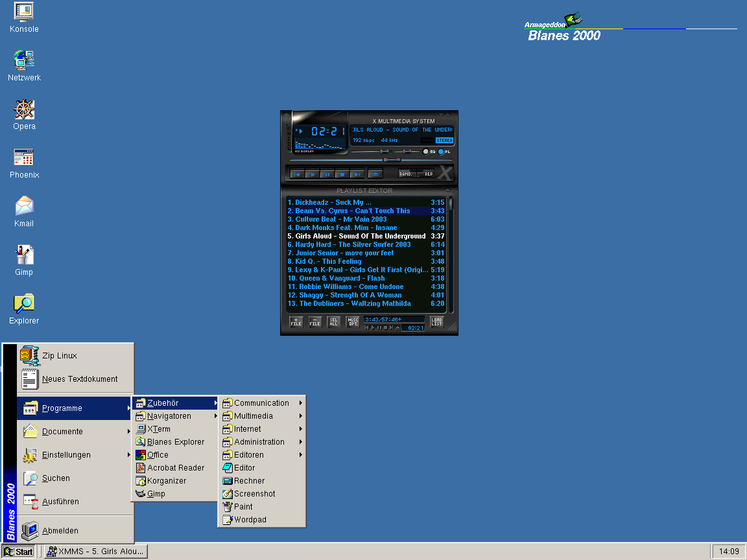Click the Paint icon in the Zubehör menu
Viewport: 747px width, 560px height.
point(227,507)
